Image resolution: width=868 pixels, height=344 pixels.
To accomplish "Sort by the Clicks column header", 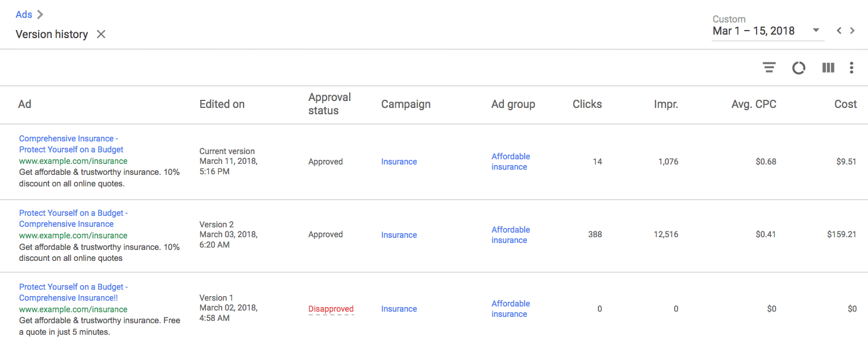I will coord(587,104).
